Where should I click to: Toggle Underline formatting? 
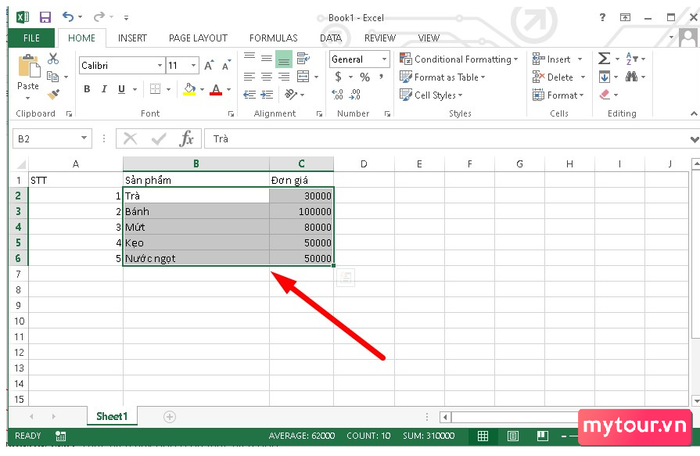(x=121, y=89)
